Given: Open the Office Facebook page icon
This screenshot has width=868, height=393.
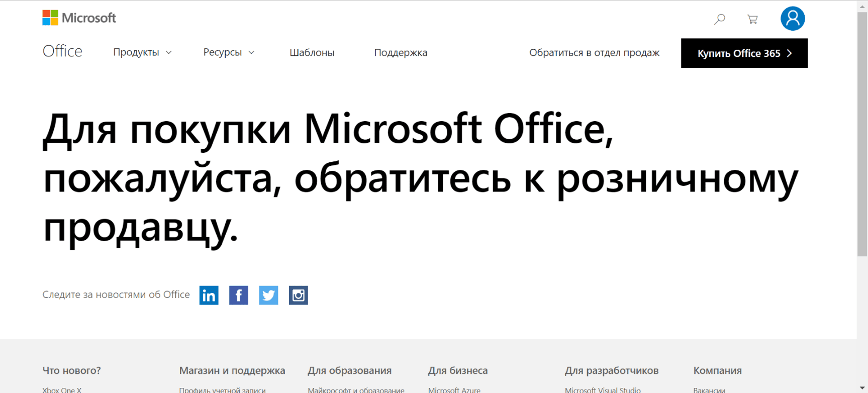Looking at the screenshot, I should pyautogui.click(x=239, y=295).
